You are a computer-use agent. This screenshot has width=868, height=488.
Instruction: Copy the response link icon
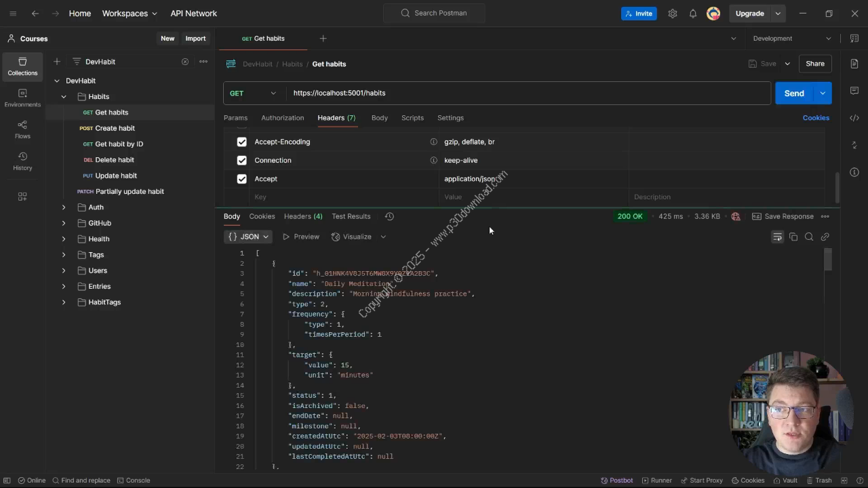(x=825, y=237)
